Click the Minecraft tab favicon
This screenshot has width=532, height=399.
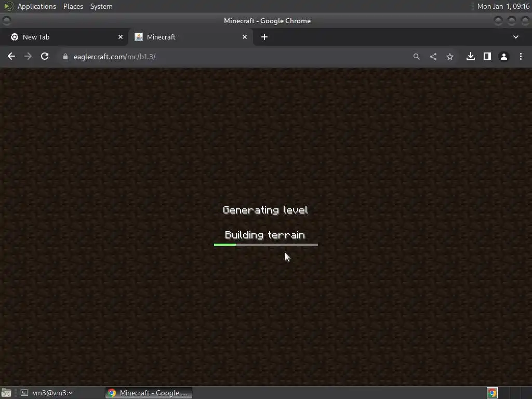tap(138, 37)
